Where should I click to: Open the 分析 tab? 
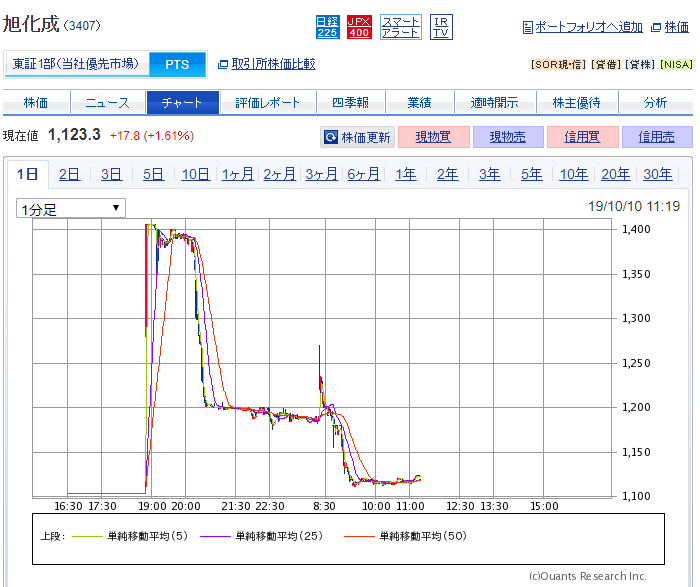pyautogui.click(x=655, y=103)
